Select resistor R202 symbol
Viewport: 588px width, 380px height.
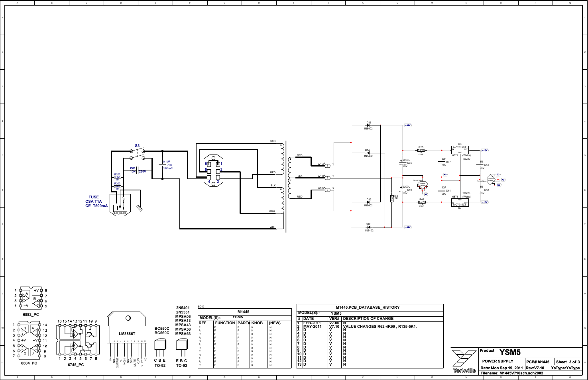(118, 177)
